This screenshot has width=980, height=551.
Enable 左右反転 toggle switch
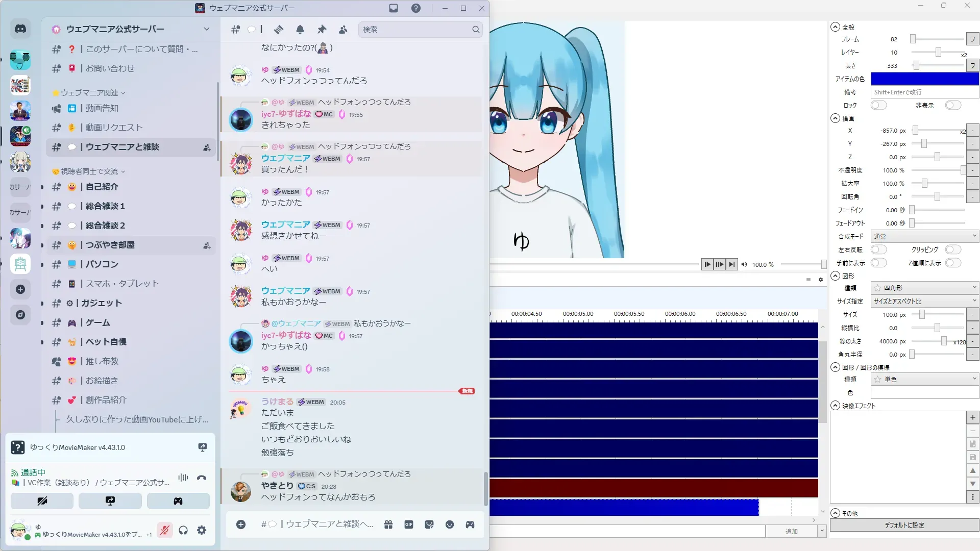(x=878, y=249)
